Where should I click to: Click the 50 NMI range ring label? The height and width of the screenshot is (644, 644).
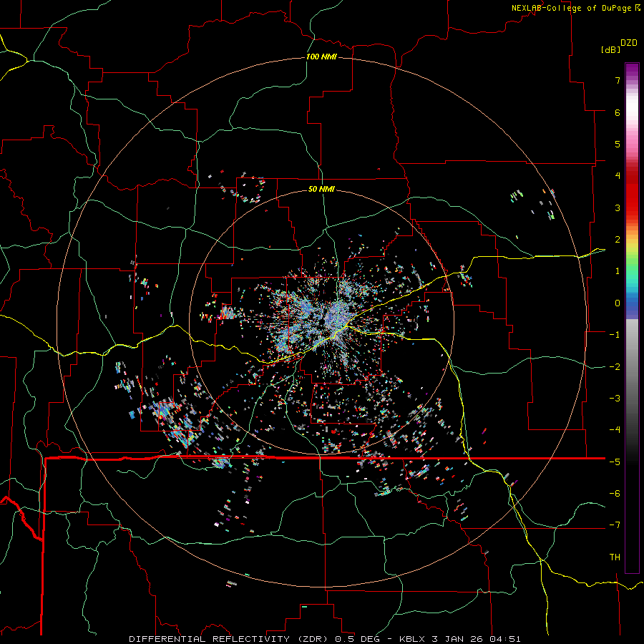pos(321,189)
